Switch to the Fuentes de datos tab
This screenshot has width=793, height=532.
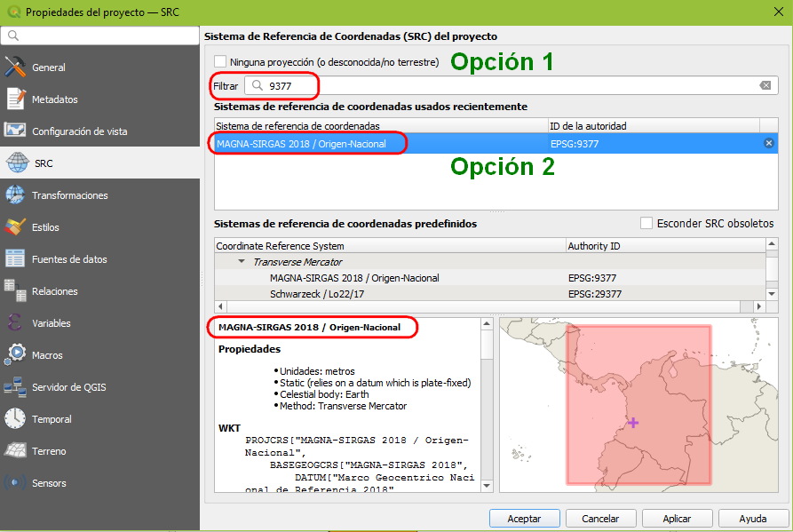pos(69,259)
